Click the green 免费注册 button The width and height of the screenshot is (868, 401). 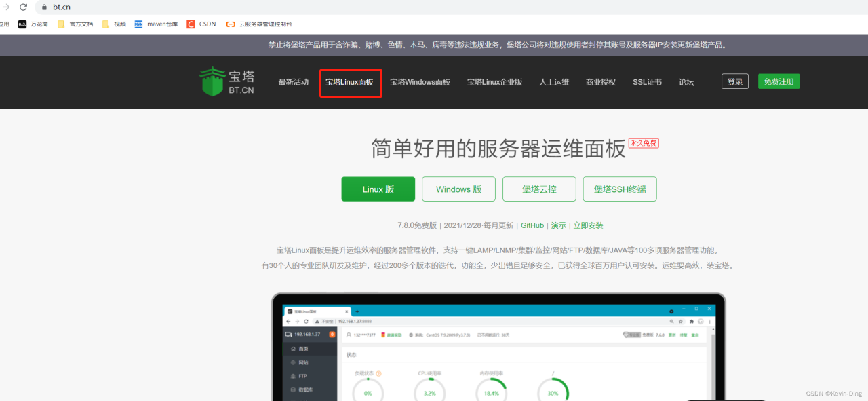pyautogui.click(x=778, y=80)
